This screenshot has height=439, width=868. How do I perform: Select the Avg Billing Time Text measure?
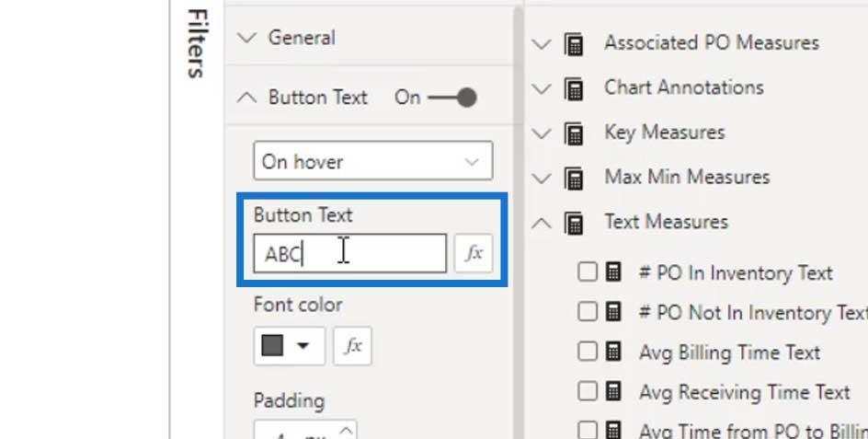[x=729, y=352]
